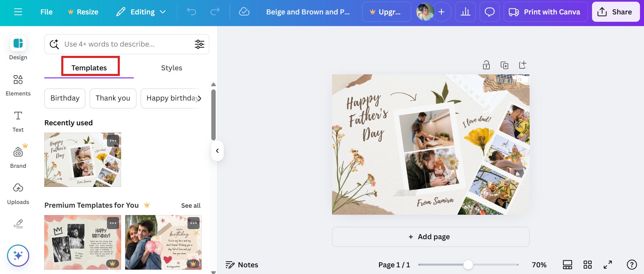The height and width of the screenshot is (274, 644).
Task: Click Print with Canva
Action: pos(546,12)
